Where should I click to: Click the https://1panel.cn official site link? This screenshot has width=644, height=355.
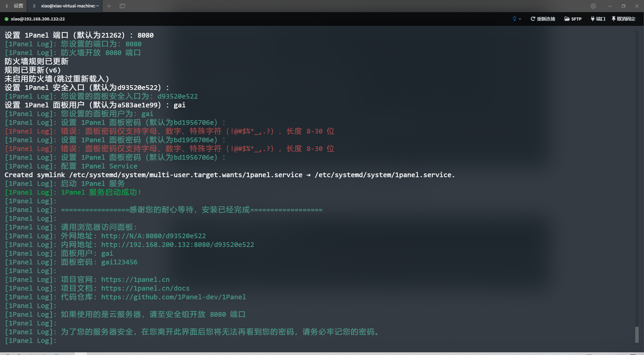135,280
